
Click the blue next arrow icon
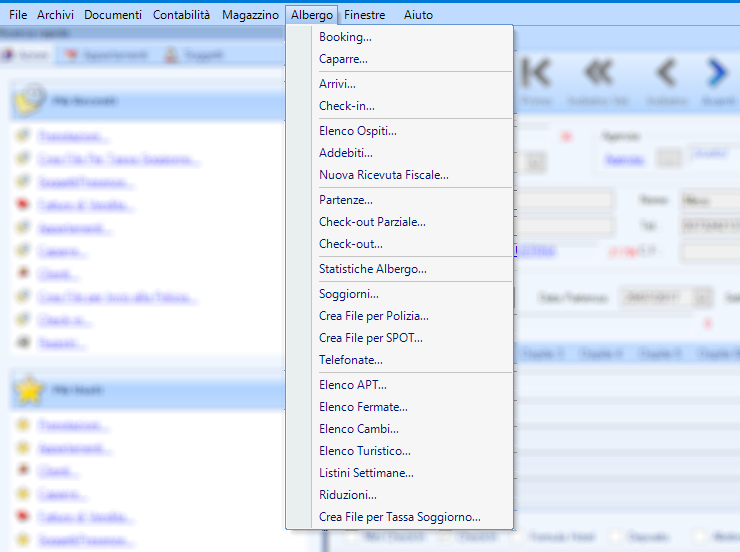click(x=716, y=72)
